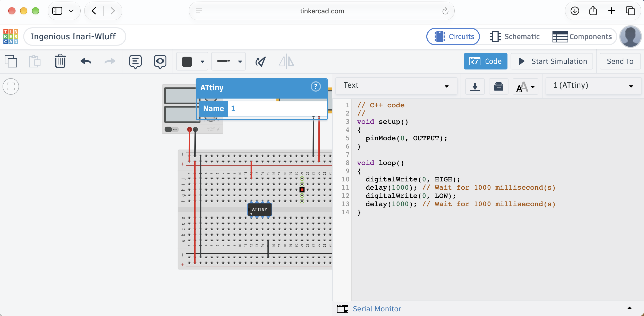Click the project name Ingenious Inari-Wluff

(x=75, y=37)
